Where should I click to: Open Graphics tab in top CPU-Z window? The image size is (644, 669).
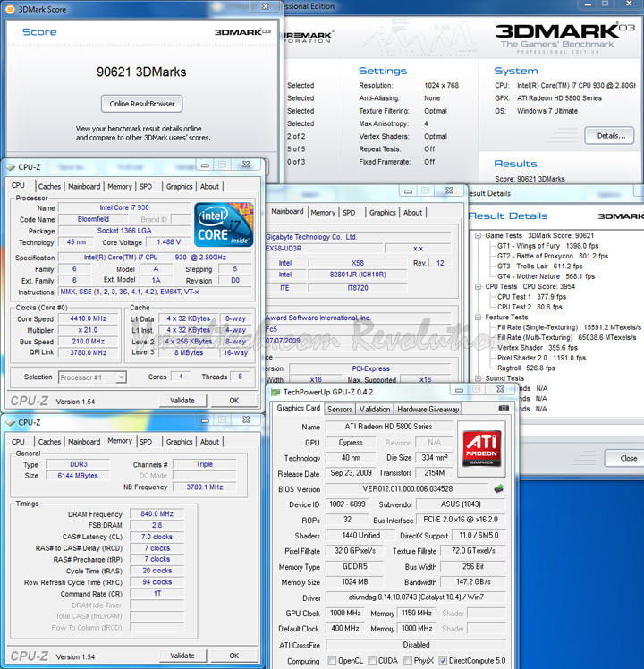point(179,186)
